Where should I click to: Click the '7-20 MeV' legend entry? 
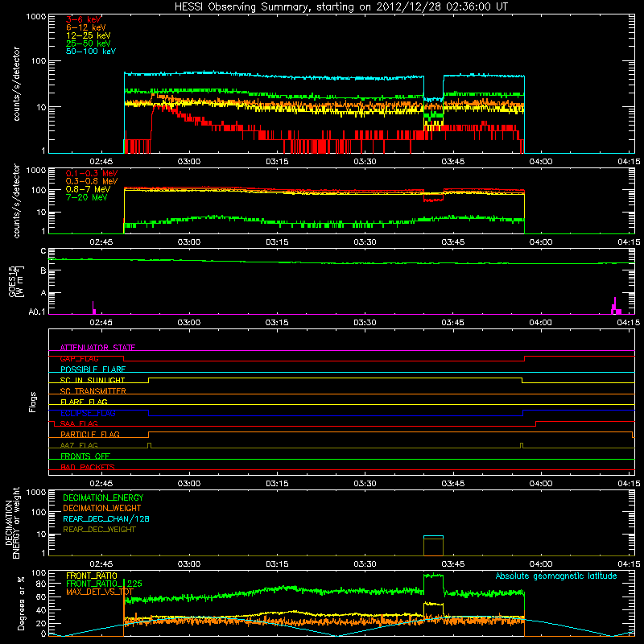(87, 197)
